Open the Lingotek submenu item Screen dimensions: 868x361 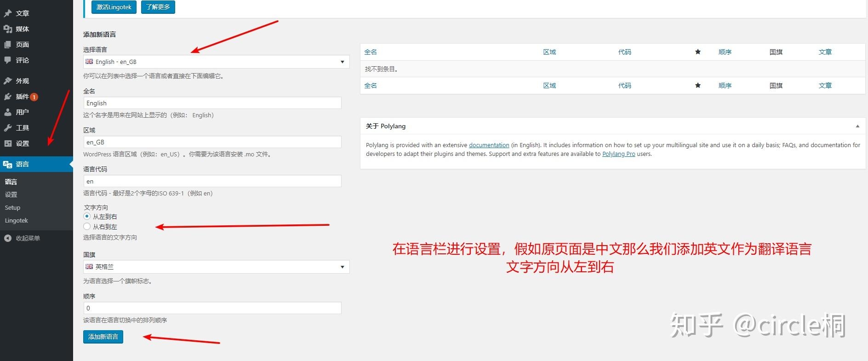(x=16, y=220)
